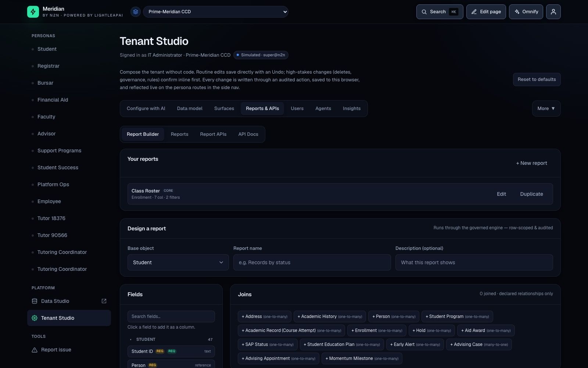
Task: Duplicate the Class Roster report
Action: coord(531,194)
